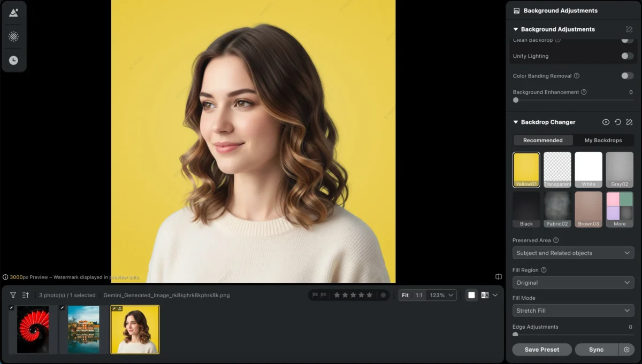Open the history clock icon in left sidebar
Image resolution: width=642 pixels, height=364 pixels.
13,61
